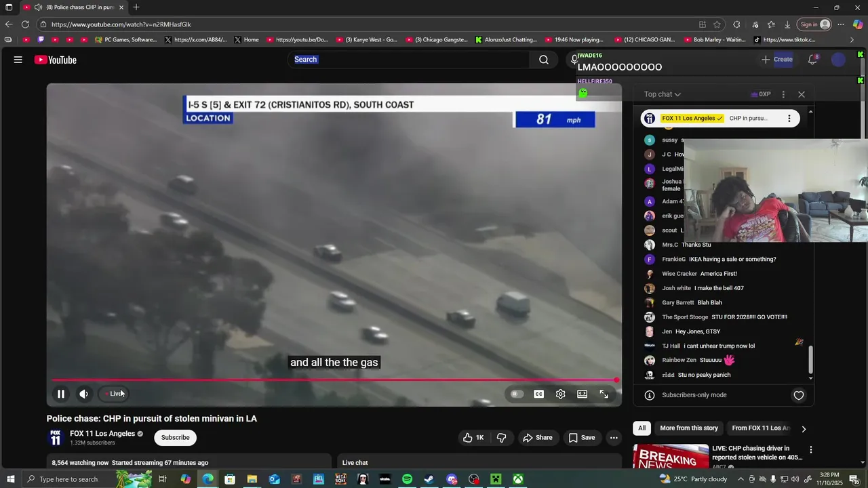Click the 'Live chat' heading below video
Viewport: 868px width, 488px height.
pyautogui.click(x=355, y=463)
